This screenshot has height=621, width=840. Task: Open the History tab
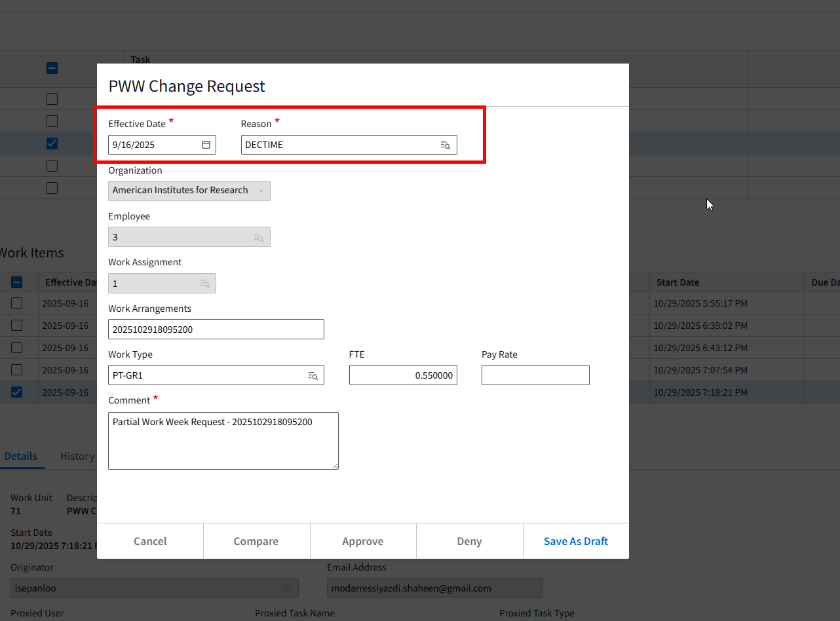pos(77,456)
